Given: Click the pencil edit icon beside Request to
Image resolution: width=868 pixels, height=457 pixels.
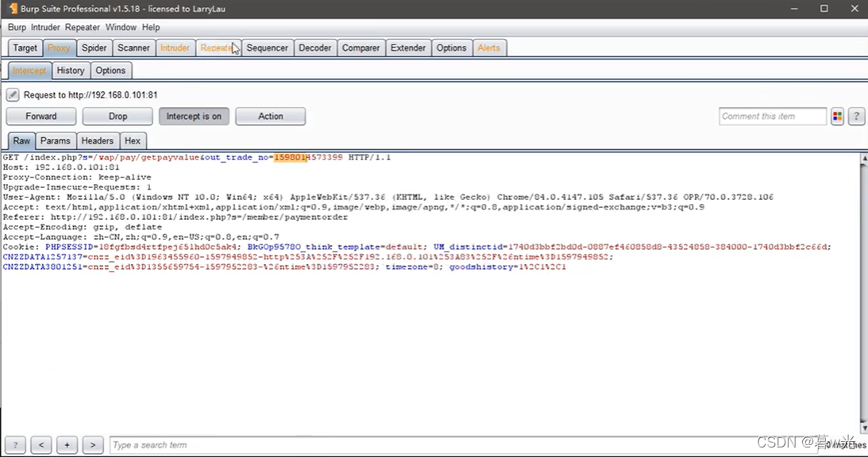Looking at the screenshot, I should click(12, 95).
